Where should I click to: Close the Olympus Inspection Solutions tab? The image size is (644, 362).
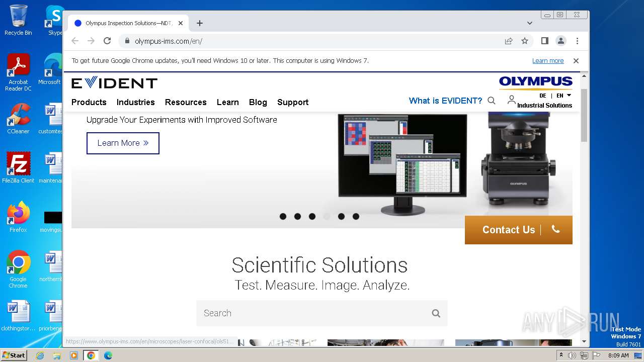coord(181,23)
